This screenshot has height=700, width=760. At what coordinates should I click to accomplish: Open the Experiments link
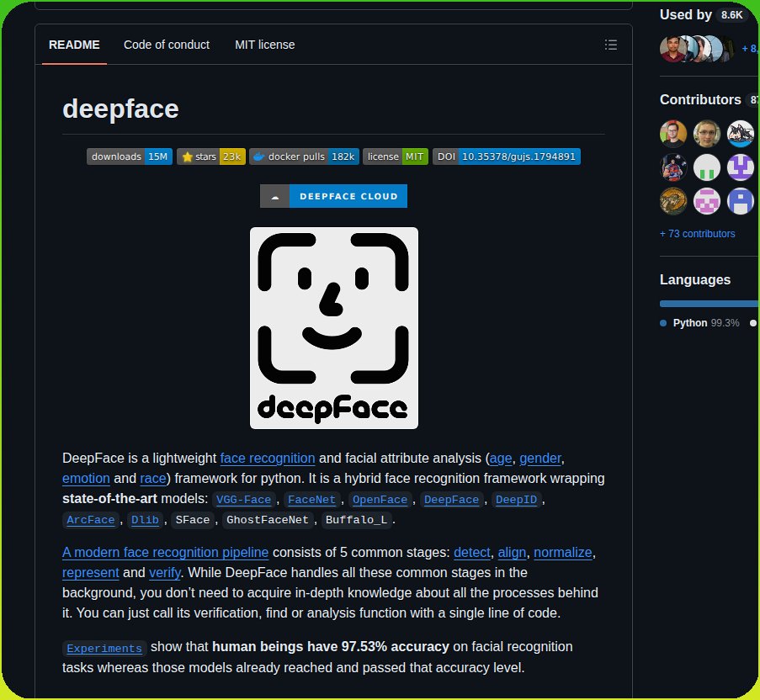coord(104,648)
